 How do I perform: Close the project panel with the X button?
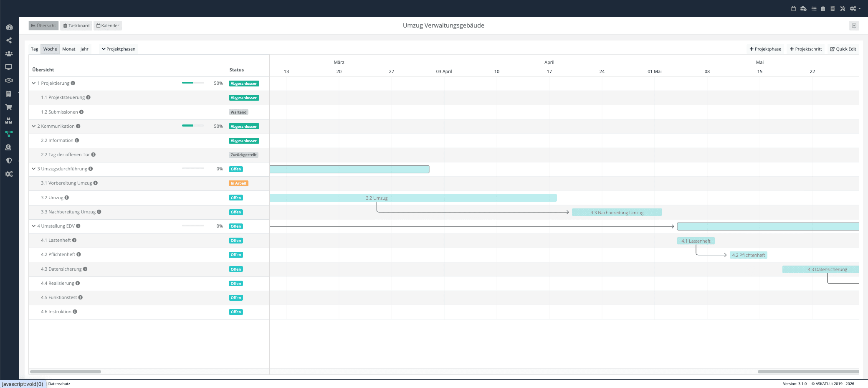click(x=854, y=26)
